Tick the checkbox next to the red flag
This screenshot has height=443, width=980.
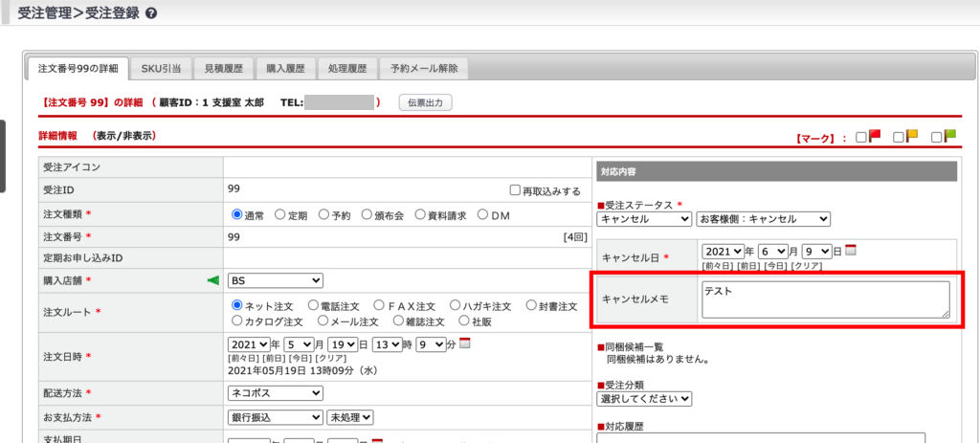[861, 138]
